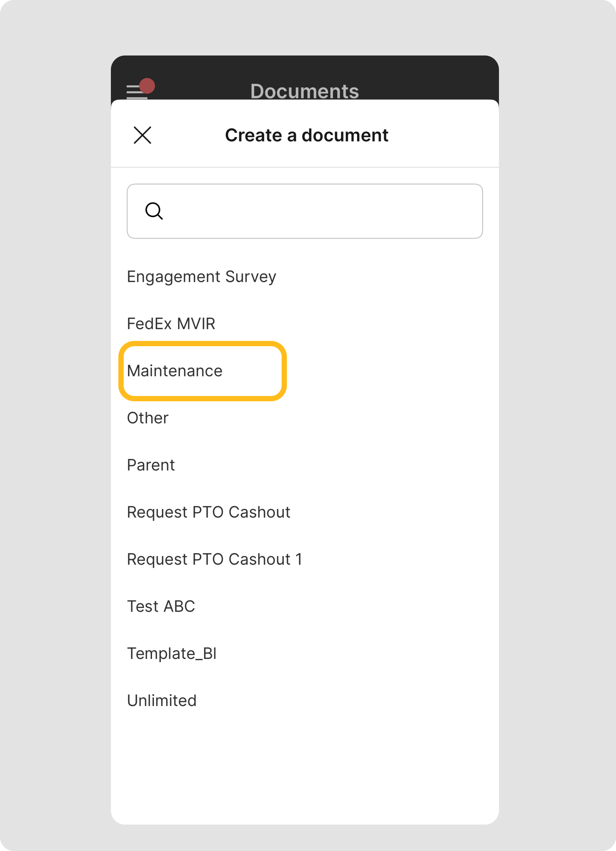Choose Request PTO Cashout 1 entry

pos(214,559)
